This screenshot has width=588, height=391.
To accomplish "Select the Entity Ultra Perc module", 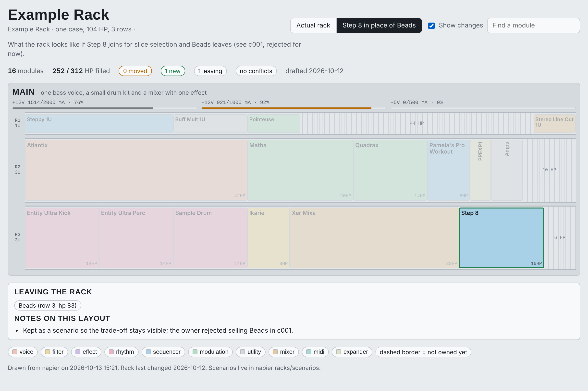I will [x=136, y=238].
